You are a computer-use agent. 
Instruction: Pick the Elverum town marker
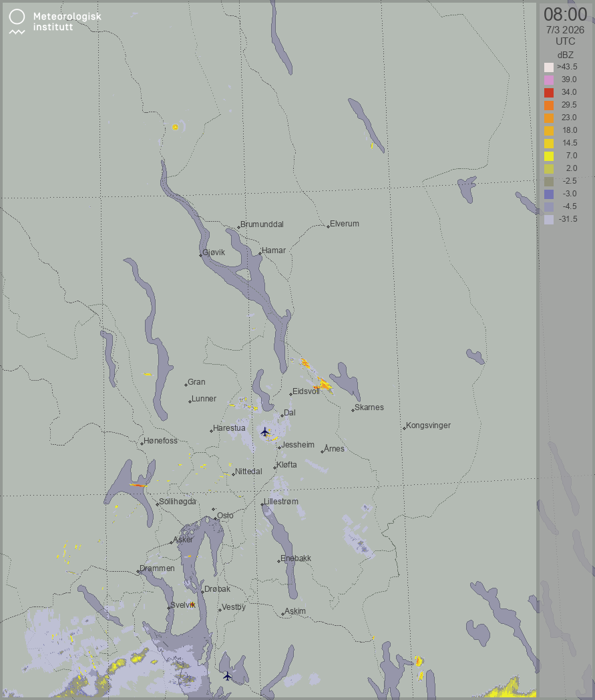(x=329, y=226)
